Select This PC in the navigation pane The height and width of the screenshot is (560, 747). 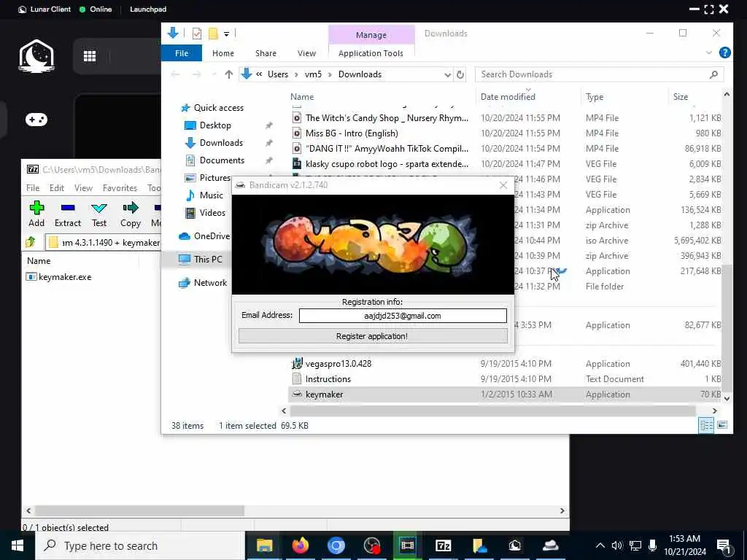208,260
